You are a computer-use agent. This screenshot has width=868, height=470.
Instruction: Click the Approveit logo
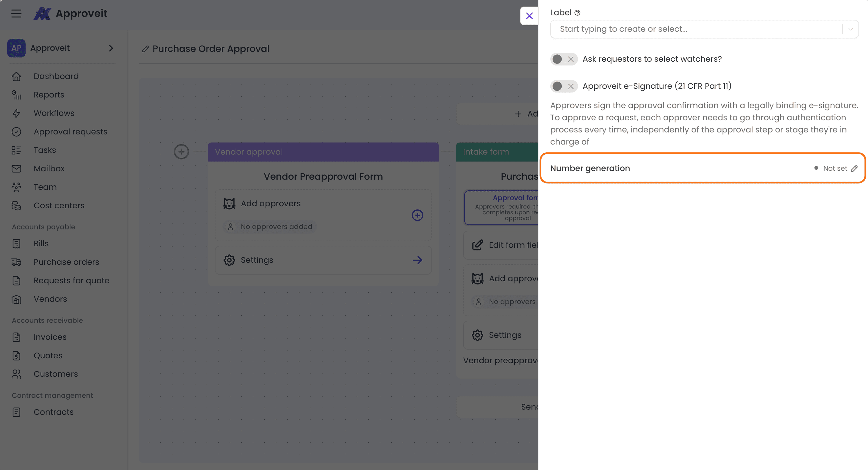pyautogui.click(x=70, y=13)
